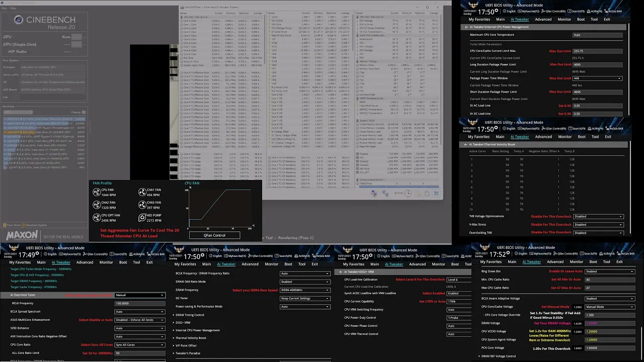This screenshot has height=362, width=644.
Task: Click the CPU Core Voltage Override field
Action: (x=610, y=315)
